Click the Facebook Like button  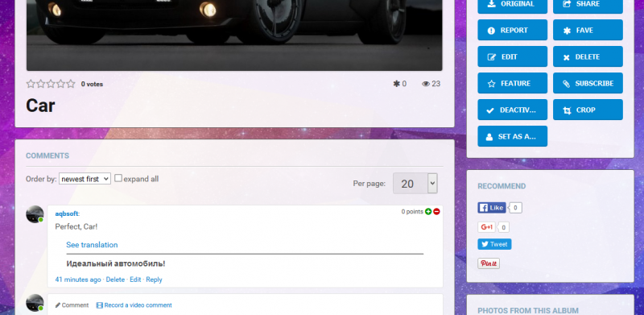(x=492, y=208)
